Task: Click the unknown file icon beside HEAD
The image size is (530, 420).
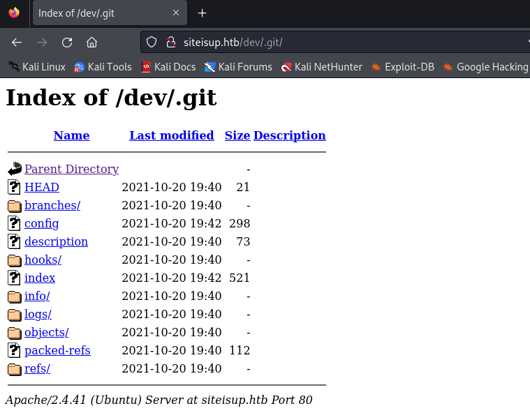Action: coord(15,187)
